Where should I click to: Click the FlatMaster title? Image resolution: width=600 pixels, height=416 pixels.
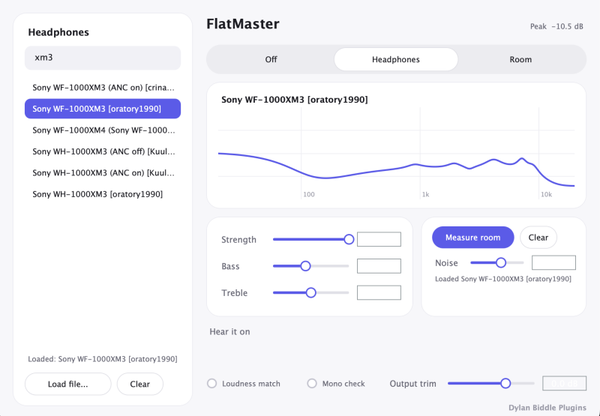pos(243,24)
